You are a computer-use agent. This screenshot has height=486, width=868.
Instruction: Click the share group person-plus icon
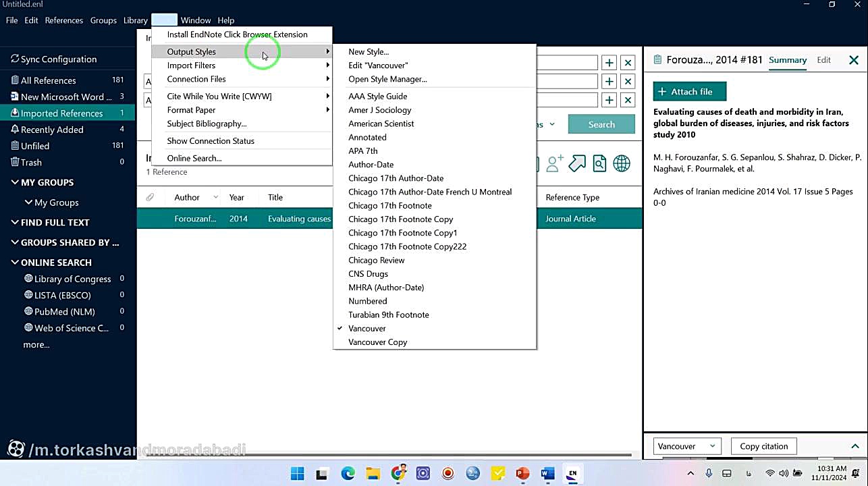(x=555, y=163)
